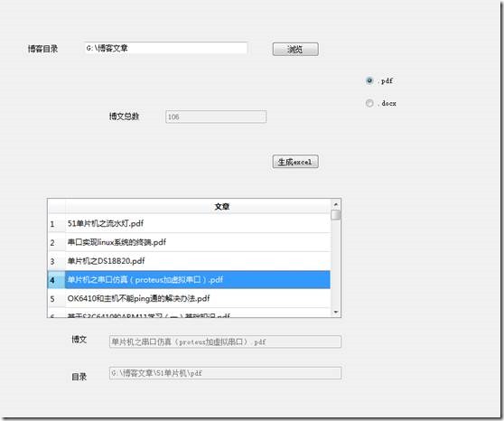Image resolution: width=504 pixels, height=421 pixels.
Task: Click row header number 3
Action: [x=57, y=261]
